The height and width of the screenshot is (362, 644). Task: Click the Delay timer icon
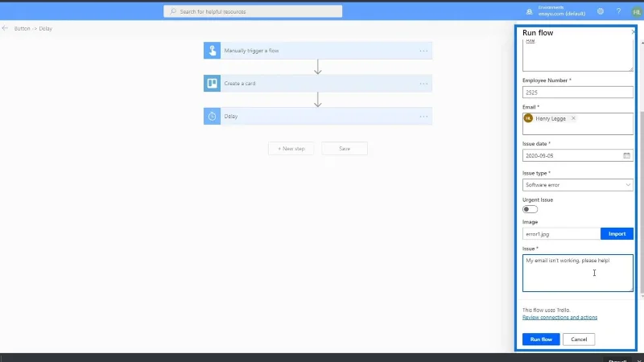[x=212, y=116]
